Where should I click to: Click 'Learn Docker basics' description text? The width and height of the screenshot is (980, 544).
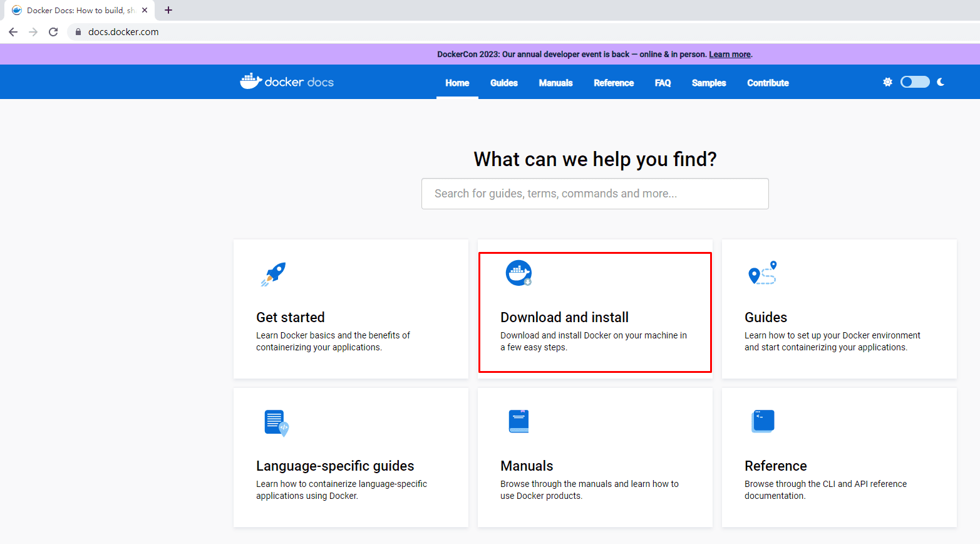333,342
